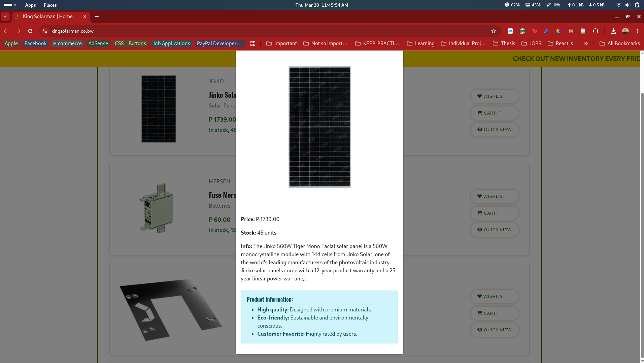Click the Grammarly extension icon
The height and width of the screenshot is (363, 644).
coord(522,31)
